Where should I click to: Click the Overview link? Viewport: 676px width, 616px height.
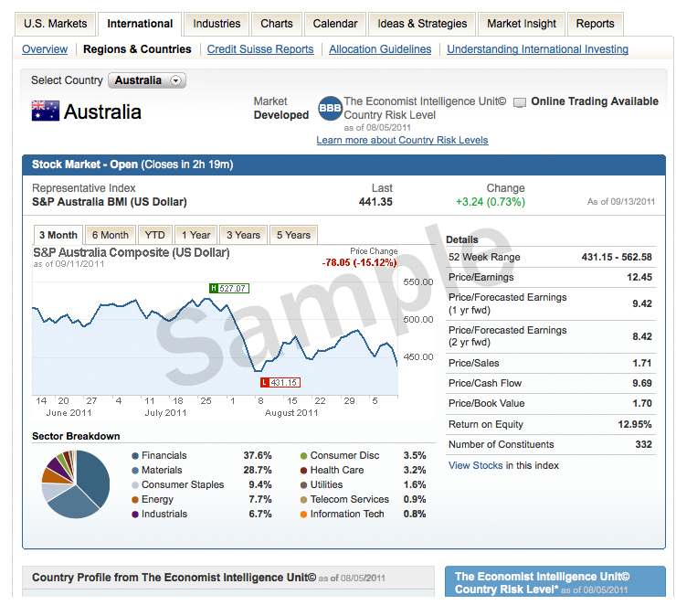coord(45,49)
